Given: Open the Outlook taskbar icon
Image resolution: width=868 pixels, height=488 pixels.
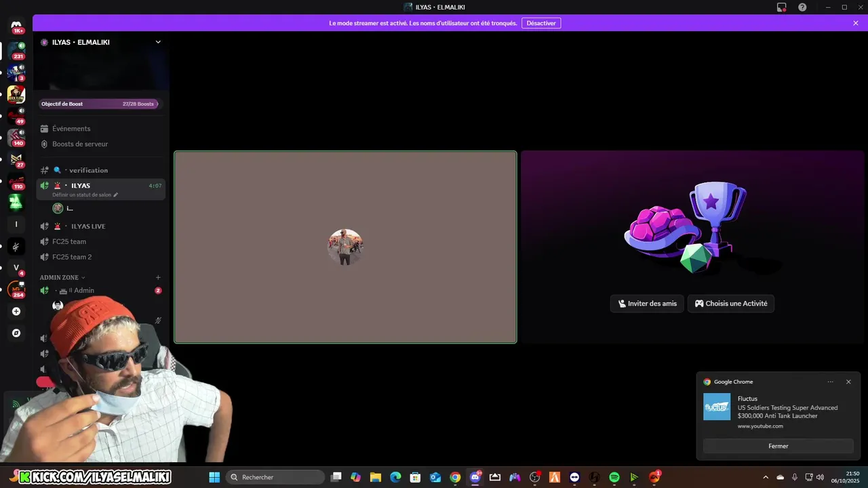Looking at the screenshot, I should click(x=435, y=477).
